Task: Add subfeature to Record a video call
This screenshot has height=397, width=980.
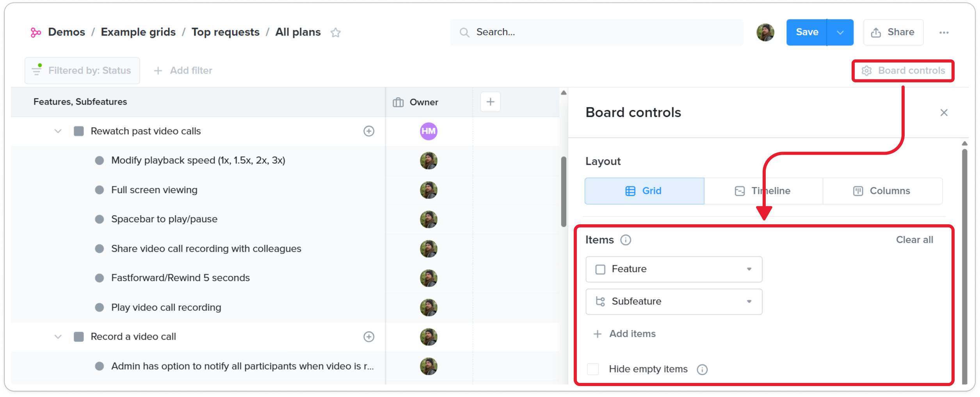Action: pyautogui.click(x=368, y=336)
